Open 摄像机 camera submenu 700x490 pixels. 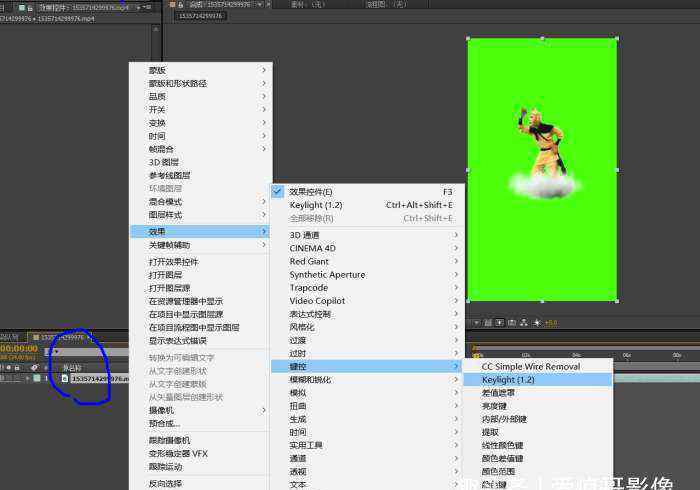[200, 410]
